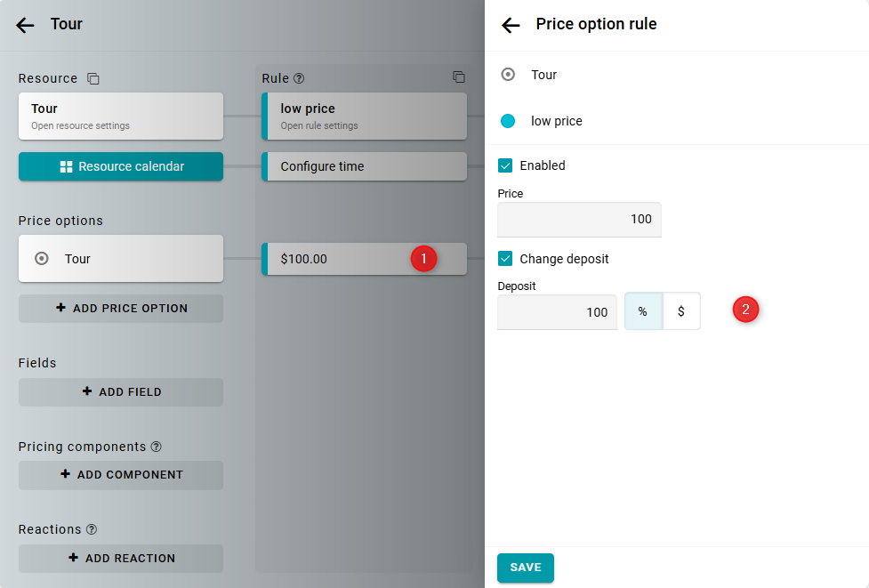Click the back arrow next to Tour title
The width and height of the screenshot is (869, 588).
click(x=25, y=25)
